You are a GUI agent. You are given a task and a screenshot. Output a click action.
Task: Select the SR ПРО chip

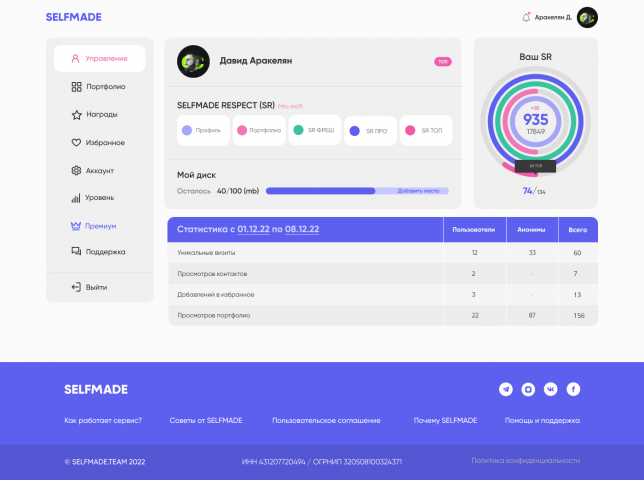coord(370,131)
